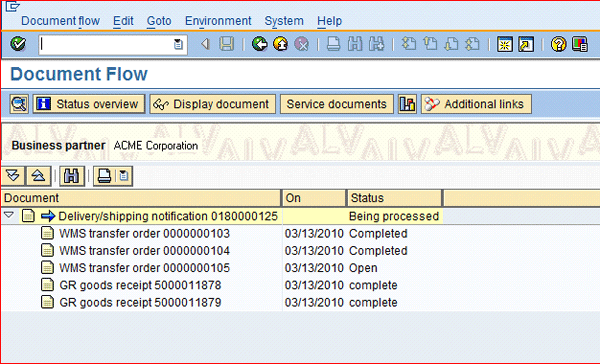Screen dimensions: 600x364
Task: Click the Expand all nodes icon
Action: pos(13,176)
